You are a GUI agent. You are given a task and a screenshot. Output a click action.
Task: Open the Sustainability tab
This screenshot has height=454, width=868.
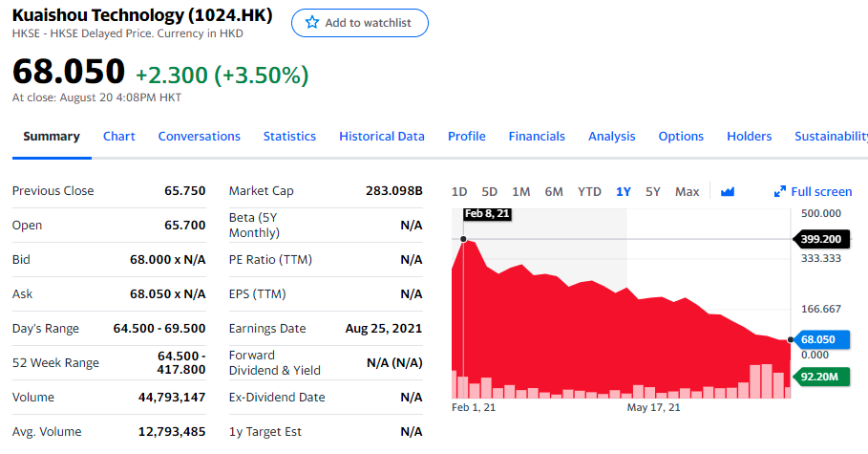coord(831,137)
